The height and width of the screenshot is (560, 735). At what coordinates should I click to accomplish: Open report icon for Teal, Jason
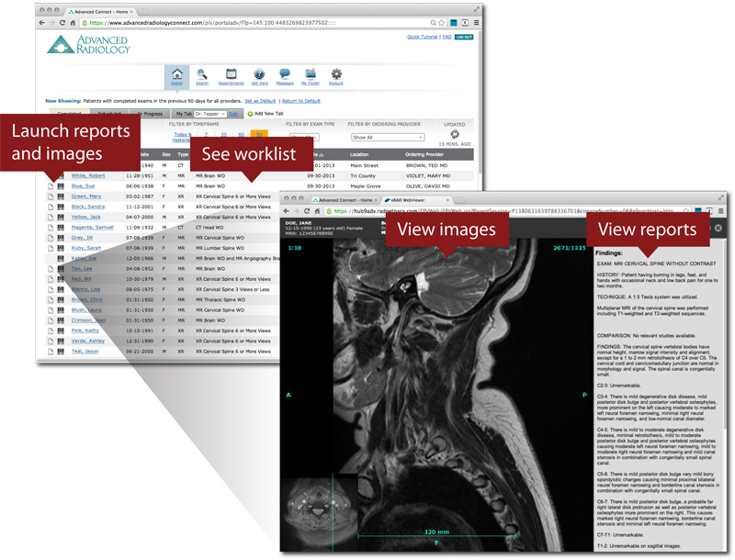pos(51,352)
